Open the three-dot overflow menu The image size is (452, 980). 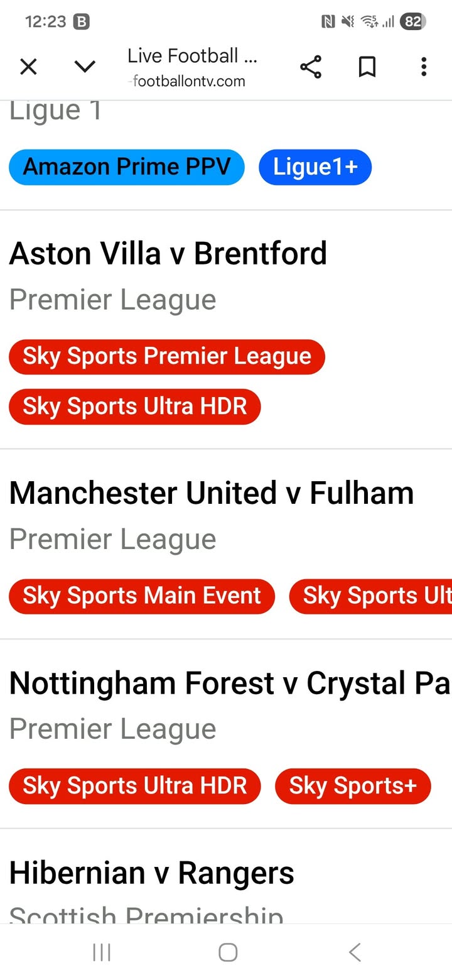click(x=424, y=66)
